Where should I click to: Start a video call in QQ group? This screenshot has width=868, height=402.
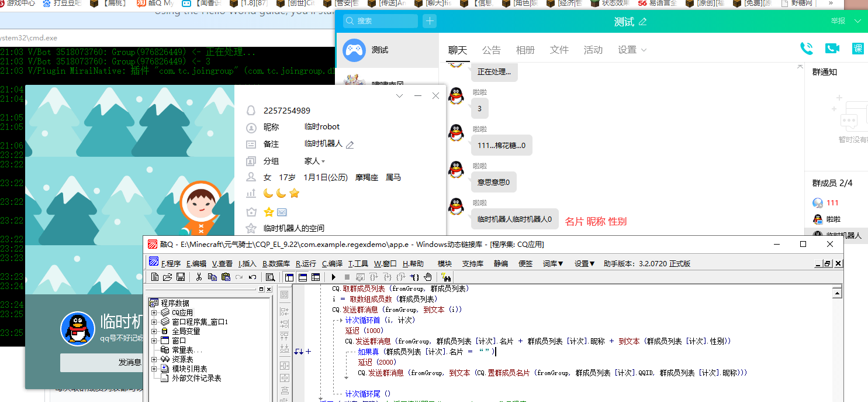(x=832, y=49)
